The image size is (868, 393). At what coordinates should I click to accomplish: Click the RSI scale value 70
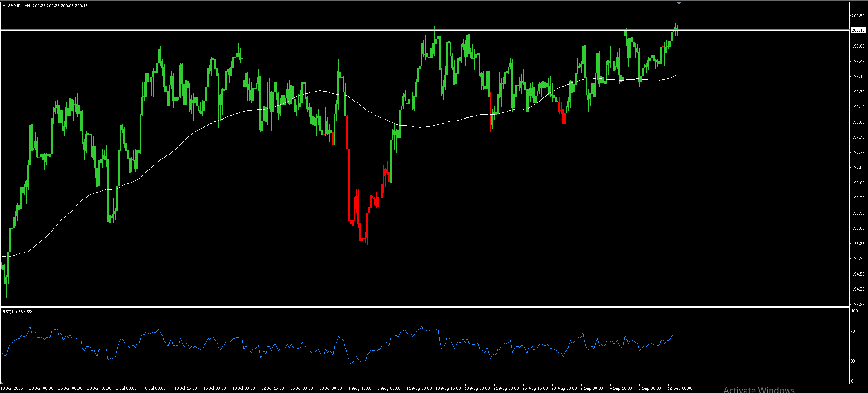click(x=853, y=331)
